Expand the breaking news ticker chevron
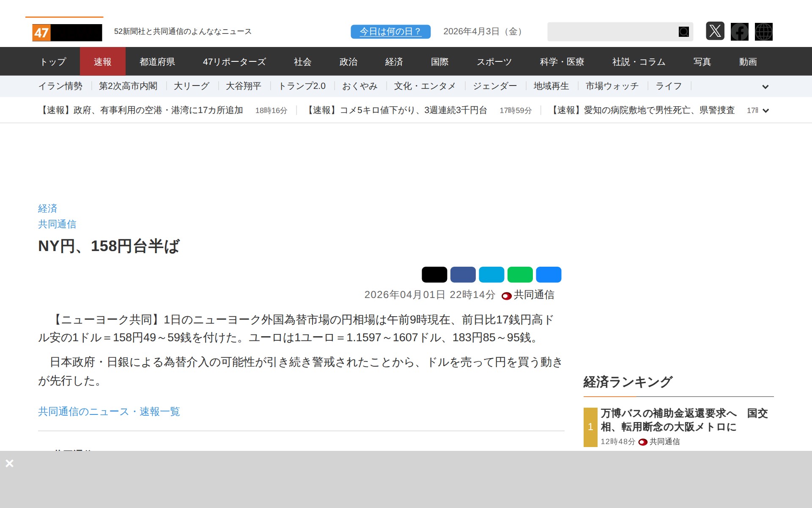Screen dimensions: 812x508 tap(765, 110)
